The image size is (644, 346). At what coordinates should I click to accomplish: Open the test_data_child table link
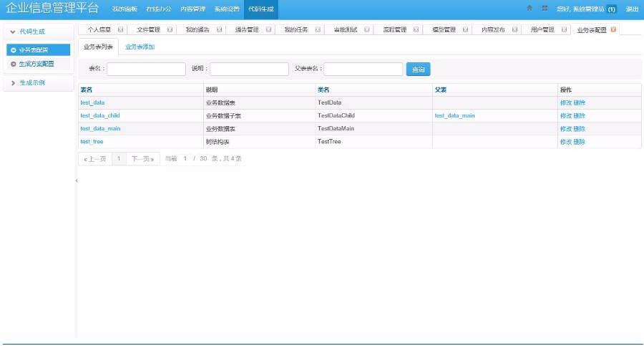(x=100, y=115)
